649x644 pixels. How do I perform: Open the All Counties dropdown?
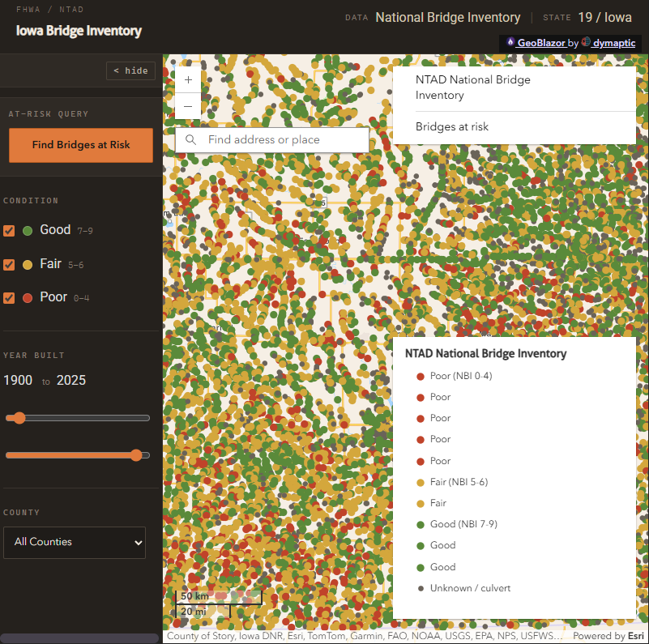(75, 543)
